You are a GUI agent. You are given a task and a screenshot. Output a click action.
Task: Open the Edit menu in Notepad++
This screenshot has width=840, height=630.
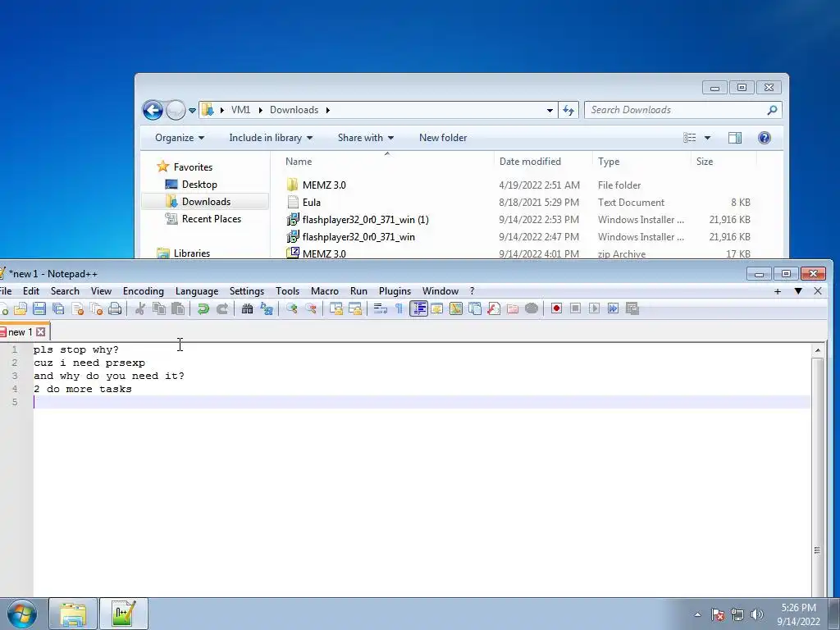[31, 291]
